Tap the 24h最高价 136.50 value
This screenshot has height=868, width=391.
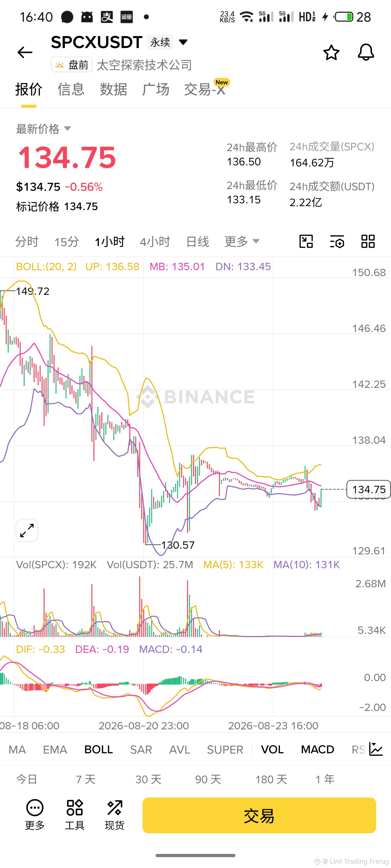pos(244,162)
